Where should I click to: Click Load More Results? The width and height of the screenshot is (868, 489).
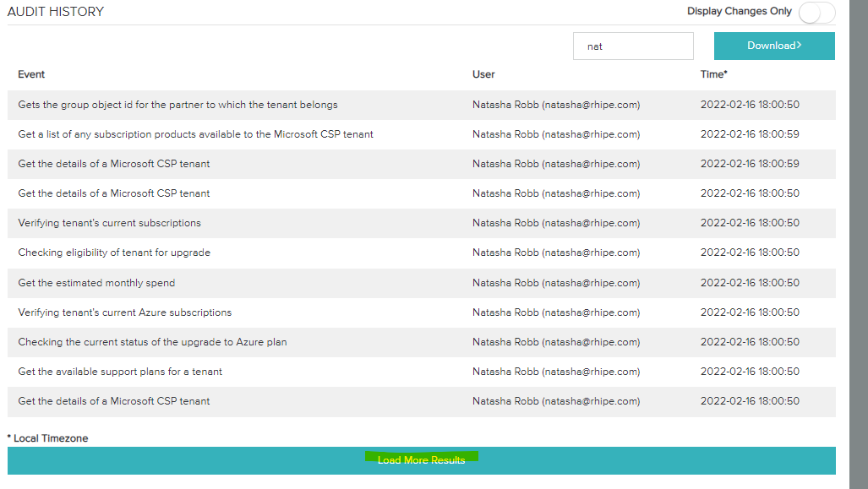pyautogui.click(x=421, y=459)
